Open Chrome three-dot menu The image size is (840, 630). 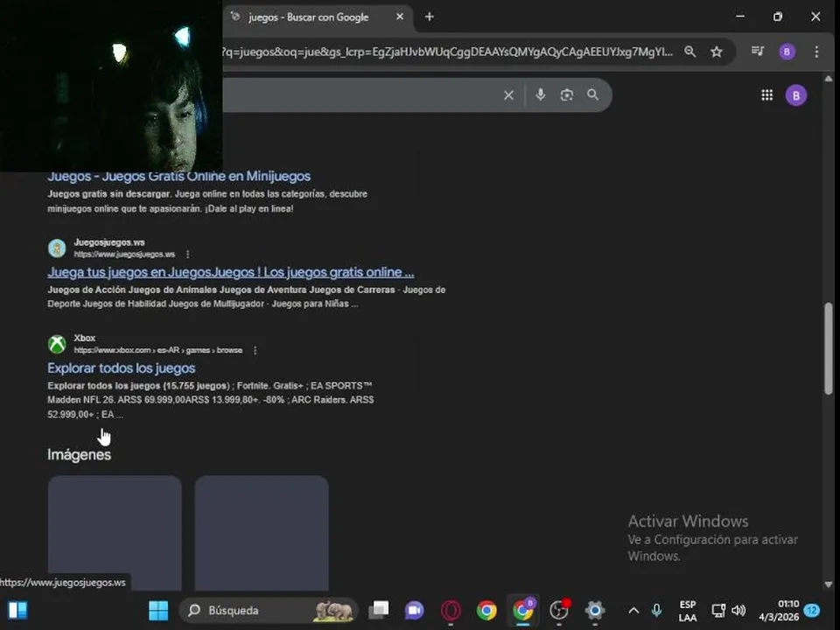(x=815, y=52)
